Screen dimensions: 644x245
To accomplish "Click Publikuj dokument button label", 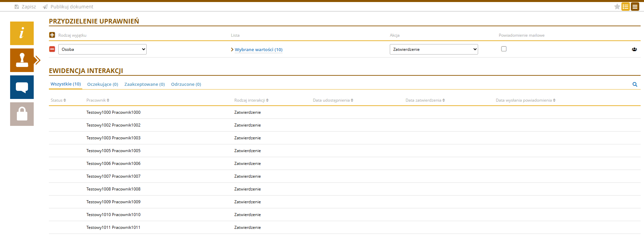I will pyautogui.click(x=72, y=7).
